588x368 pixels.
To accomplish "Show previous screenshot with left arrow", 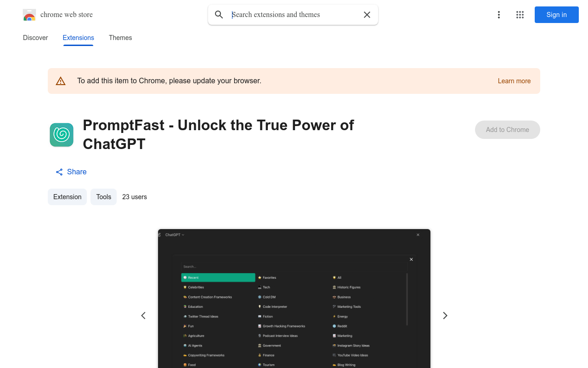I will [x=143, y=316].
